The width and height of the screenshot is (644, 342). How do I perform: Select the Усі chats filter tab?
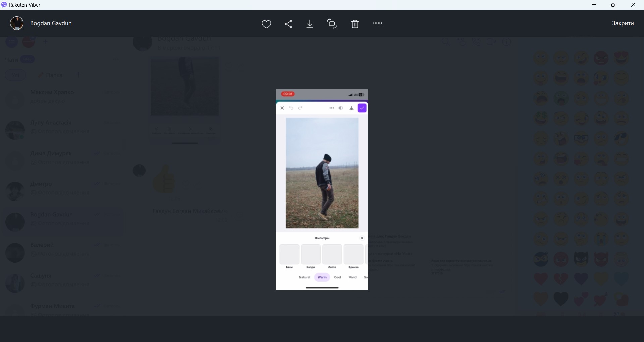click(x=15, y=75)
